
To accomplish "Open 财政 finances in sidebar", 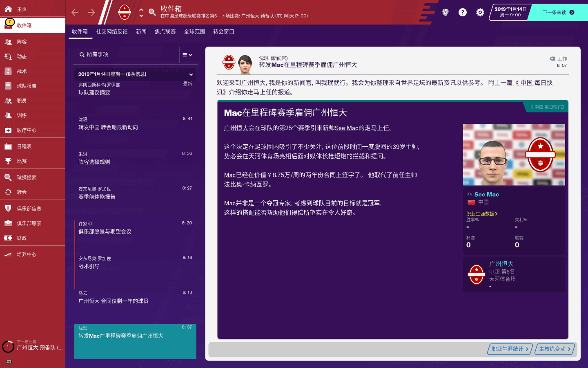I will pos(22,238).
